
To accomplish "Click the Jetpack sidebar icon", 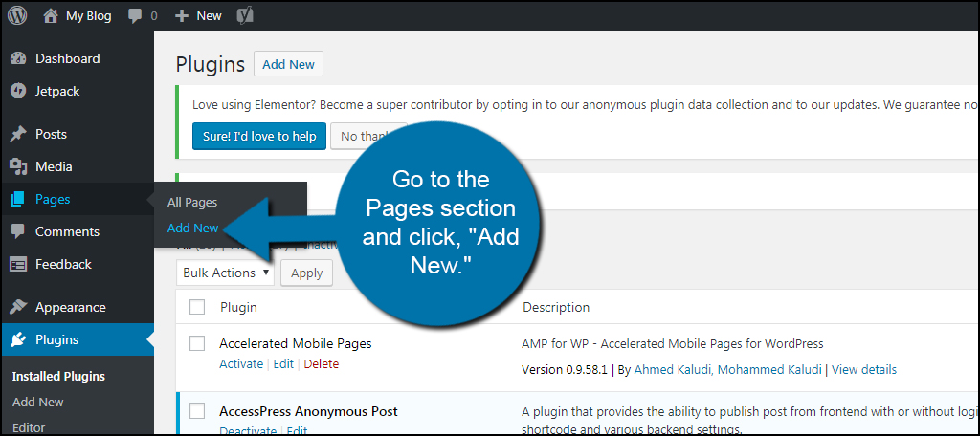I will pos(18,91).
